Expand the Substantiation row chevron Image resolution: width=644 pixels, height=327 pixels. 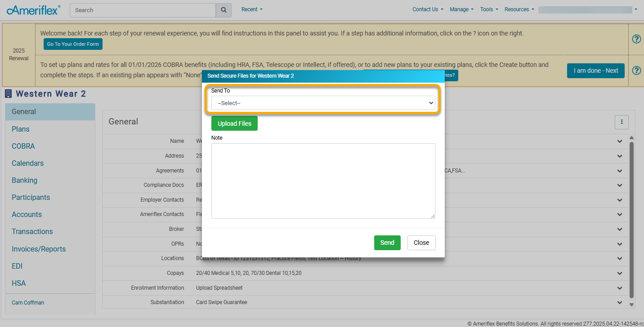tap(620, 302)
